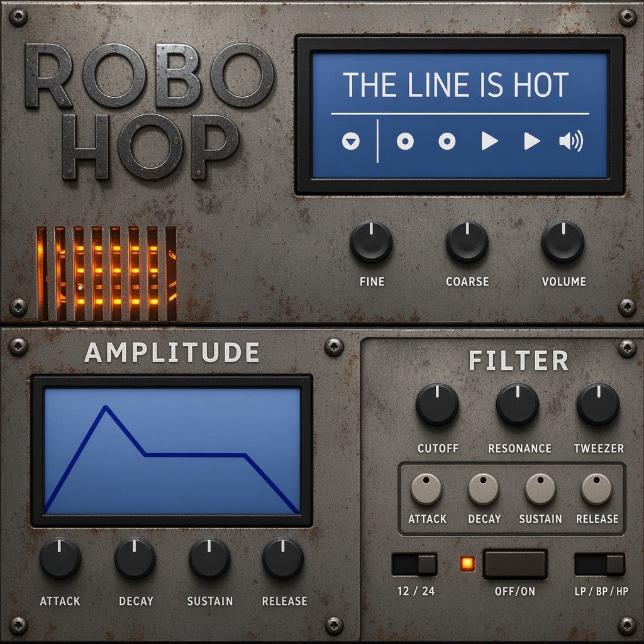This screenshot has width=644, height=644.
Task: Click the amplitude envelope graph display
Action: click(172, 451)
